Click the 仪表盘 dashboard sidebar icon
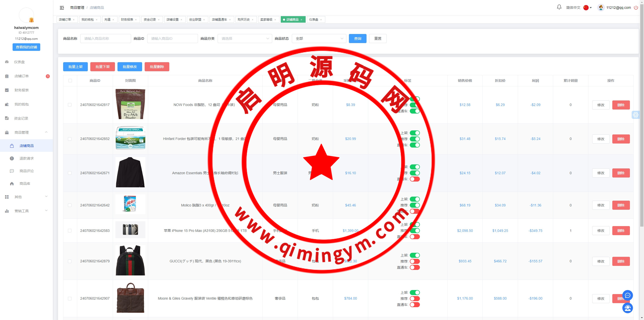Image resolution: width=644 pixels, height=320 pixels. click(7, 62)
